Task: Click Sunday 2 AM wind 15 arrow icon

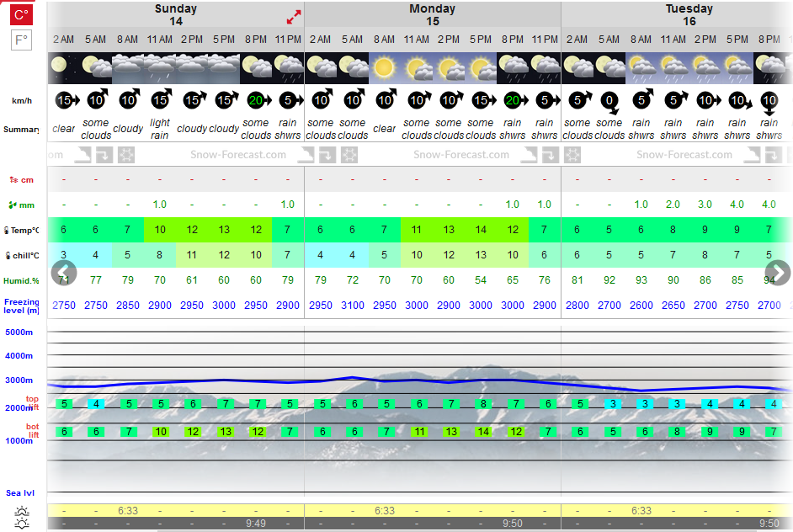Action: click(67, 100)
